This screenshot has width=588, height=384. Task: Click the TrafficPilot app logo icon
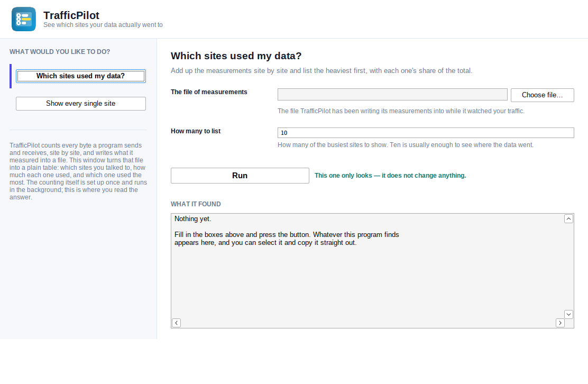coord(24,19)
